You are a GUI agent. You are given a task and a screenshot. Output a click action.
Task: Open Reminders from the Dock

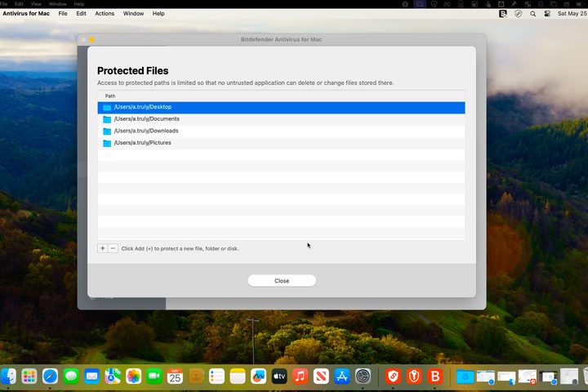pyautogui.click(x=216, y=376)
